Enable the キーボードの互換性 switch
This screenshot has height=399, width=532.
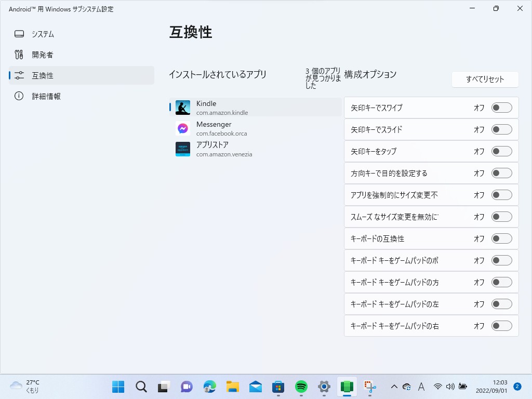coord(501,238)
